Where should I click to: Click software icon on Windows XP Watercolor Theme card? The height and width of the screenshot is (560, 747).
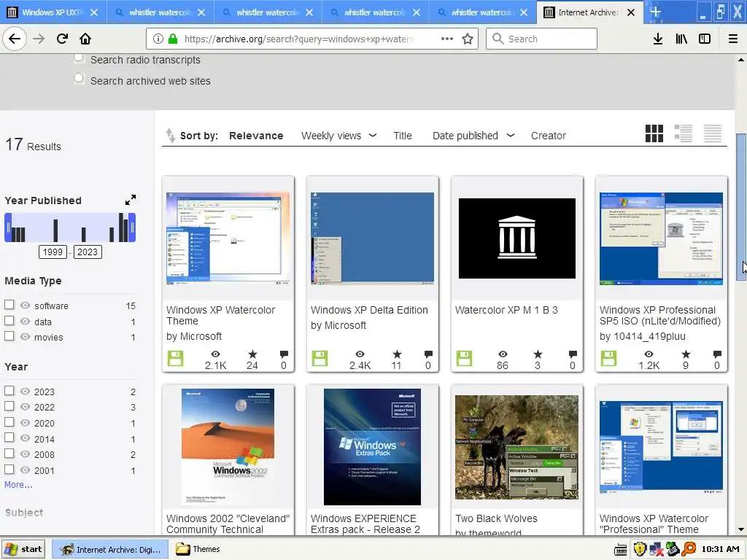[x=175, y=358]
